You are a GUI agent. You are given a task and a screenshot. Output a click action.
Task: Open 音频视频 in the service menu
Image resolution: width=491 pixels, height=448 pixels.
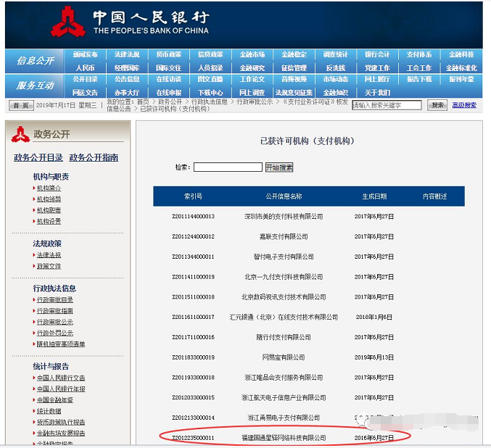point(294,79)
